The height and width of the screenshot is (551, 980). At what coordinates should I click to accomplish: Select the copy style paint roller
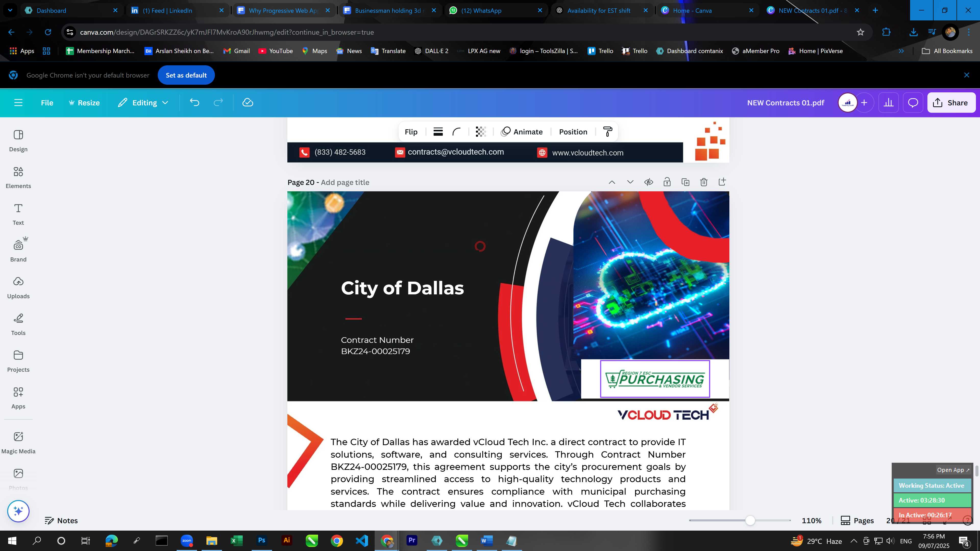click(608, 132)
